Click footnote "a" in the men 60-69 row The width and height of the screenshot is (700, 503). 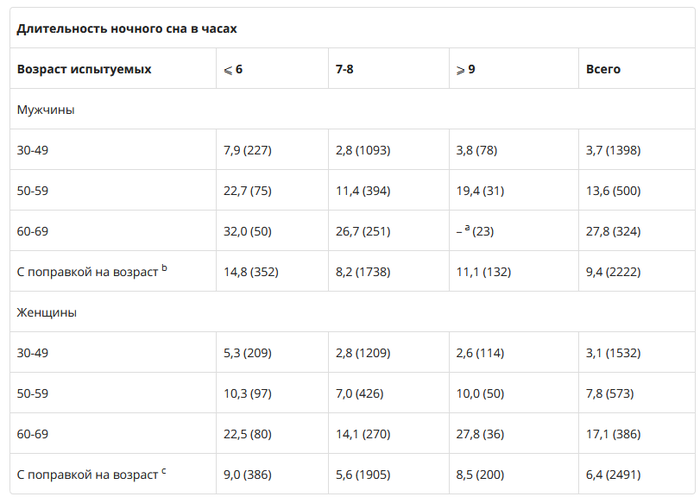(468, 228)
